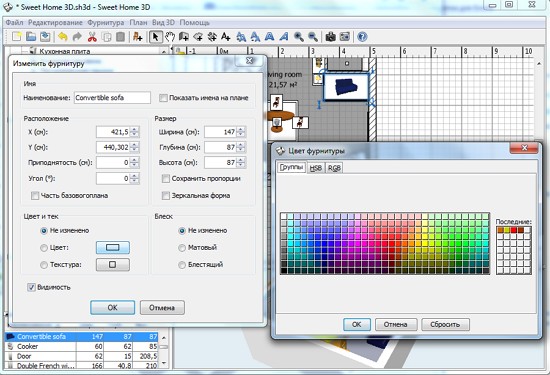Choose Матовый shine option
This screenshot has height=375, width=550.
(x=182, y=248)
